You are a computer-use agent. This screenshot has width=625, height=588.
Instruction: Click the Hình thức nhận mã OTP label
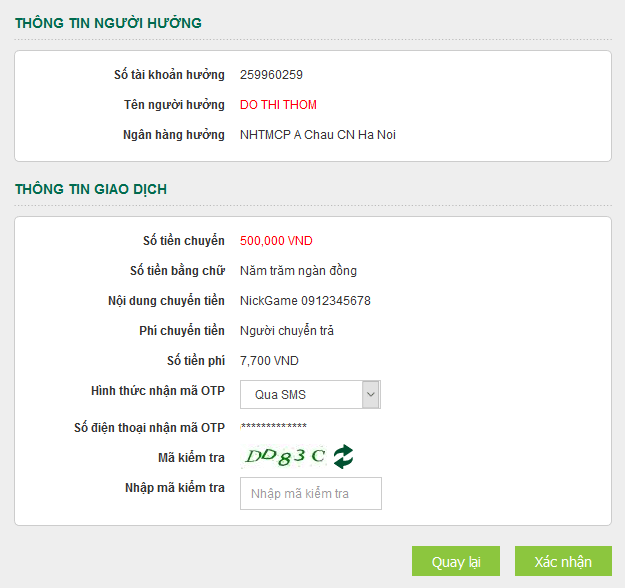(157, 391)
